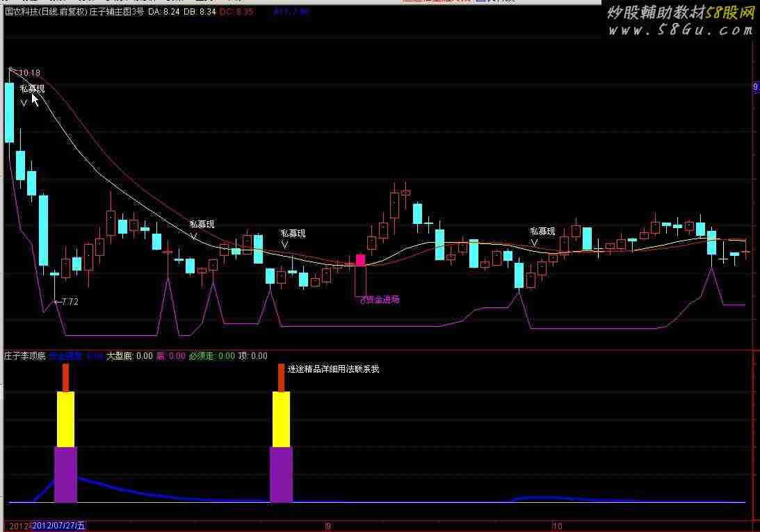Click the 大型底: 0.00 value
Image resolution: width=760 pixels, height=532 pixels.
(129, 356)
